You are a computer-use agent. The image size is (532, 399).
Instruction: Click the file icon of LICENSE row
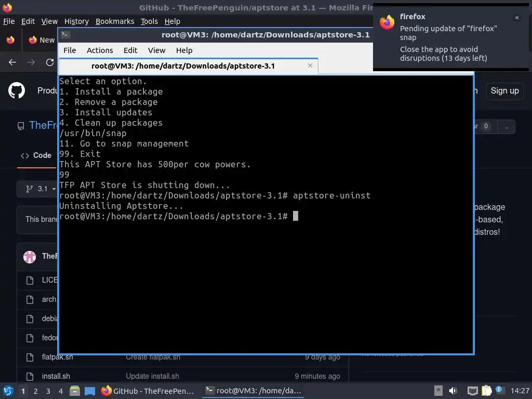pyautogui.click(x=30, y=280)
